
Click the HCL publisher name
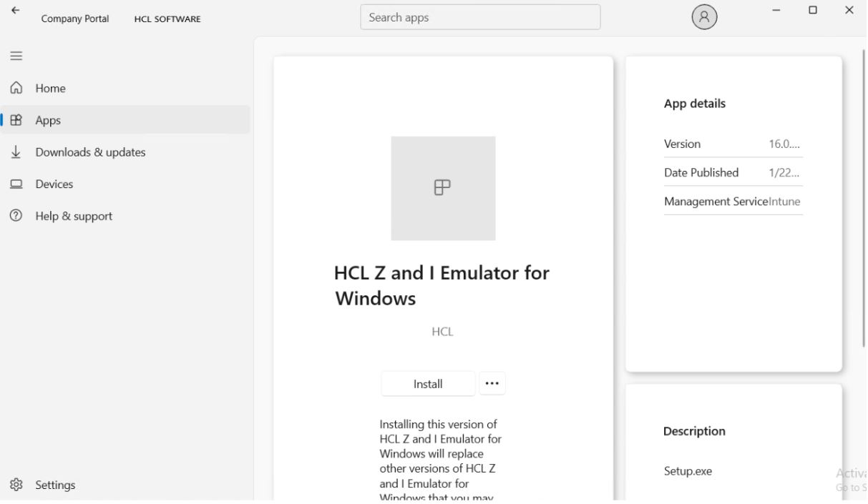click(x=442, y=332)
